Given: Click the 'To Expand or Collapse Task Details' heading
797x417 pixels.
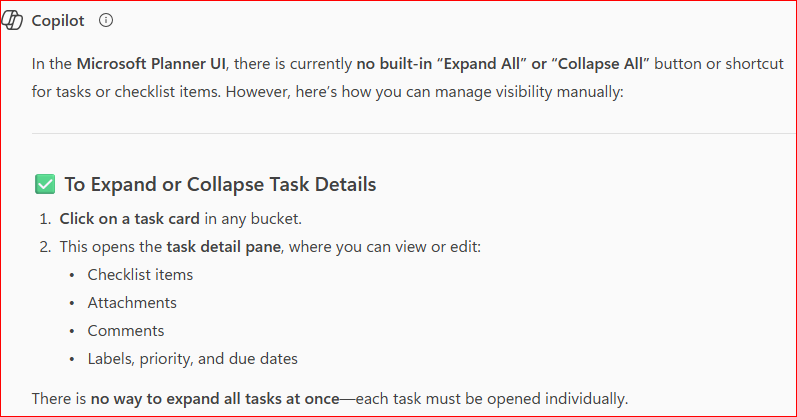Looking at the screenshot, I should [220, 184].
